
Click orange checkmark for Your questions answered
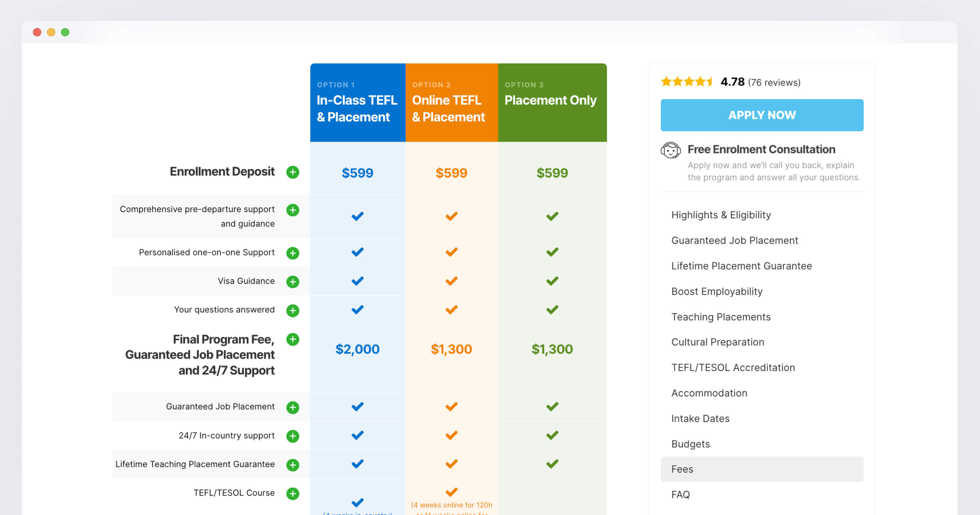[451, 310]
